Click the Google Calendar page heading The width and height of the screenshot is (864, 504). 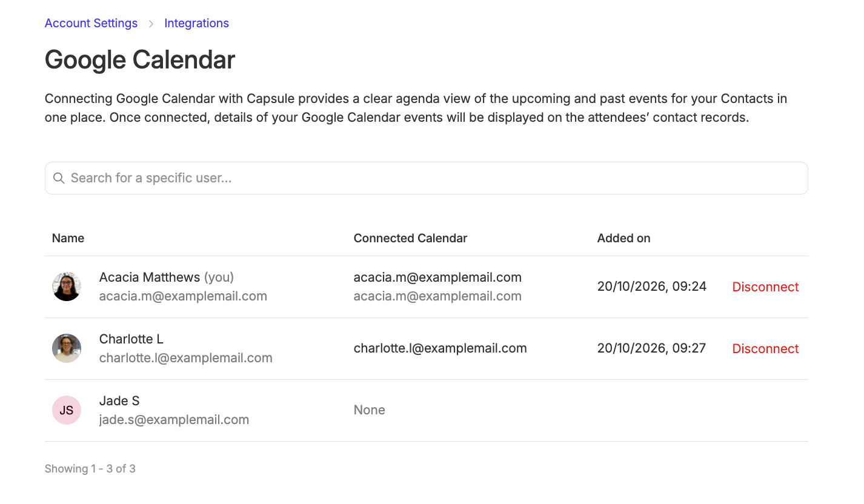pyautogui.click(x=140, y=60)
